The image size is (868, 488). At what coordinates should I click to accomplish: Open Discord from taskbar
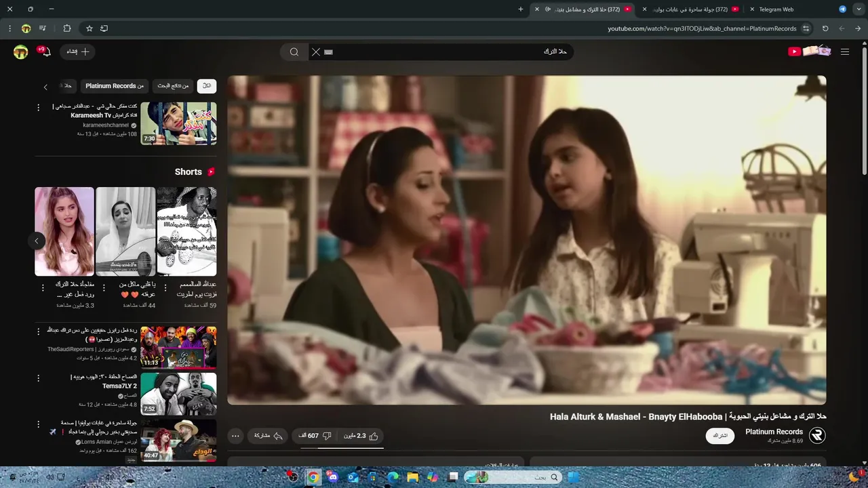333,477
